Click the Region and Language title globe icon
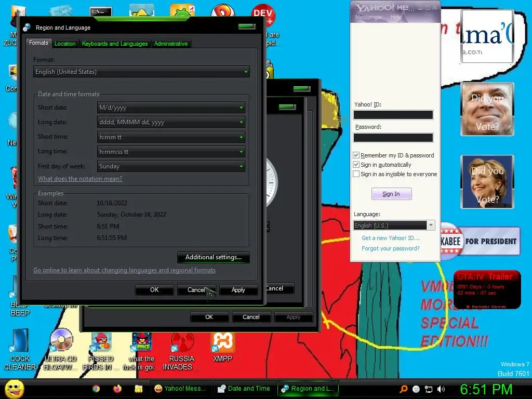The image size is (532, 399). click(27, 28)
